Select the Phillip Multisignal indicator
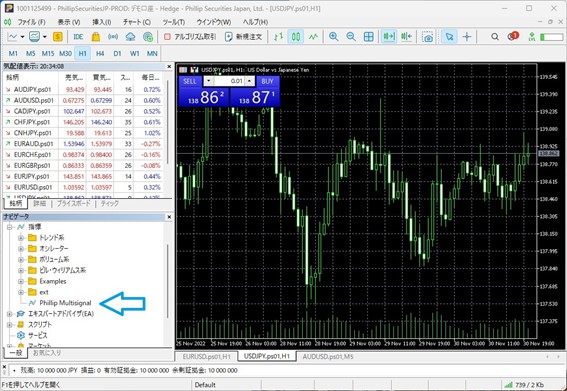Viewport: 567px width, 391px height. [x=65, y=303]
